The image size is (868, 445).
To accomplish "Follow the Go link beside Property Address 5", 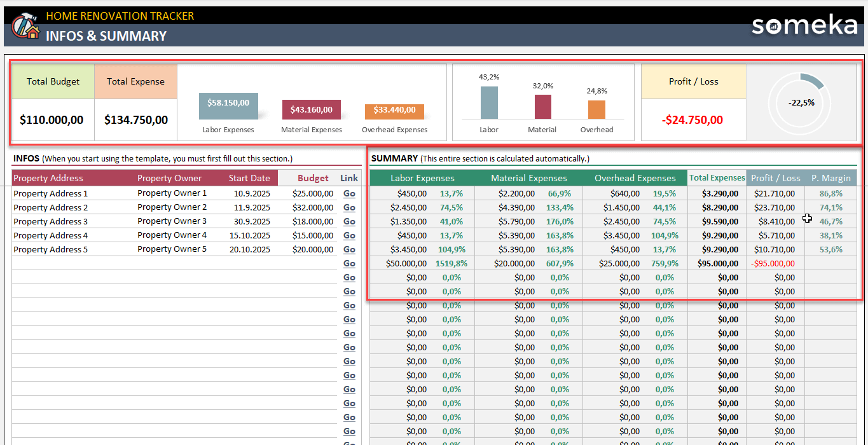I will point(348,249).
